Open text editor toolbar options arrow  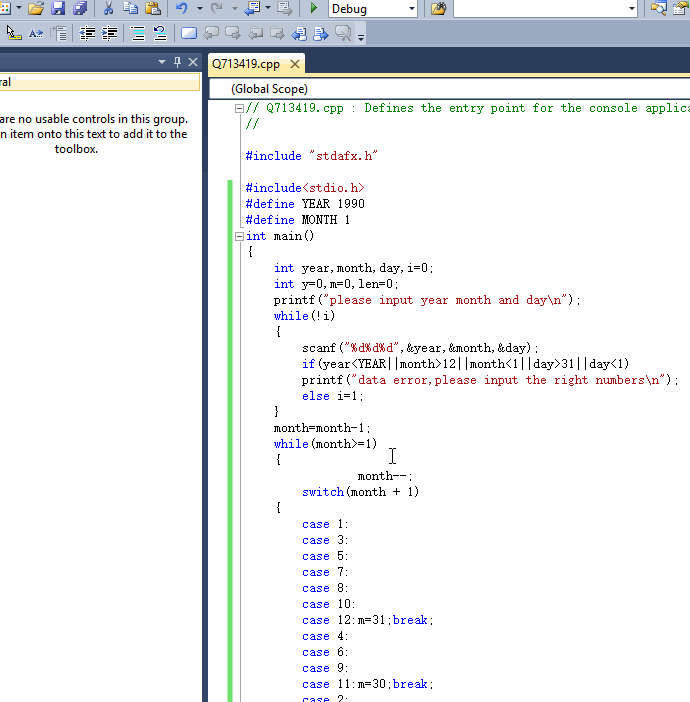[361, 37]
